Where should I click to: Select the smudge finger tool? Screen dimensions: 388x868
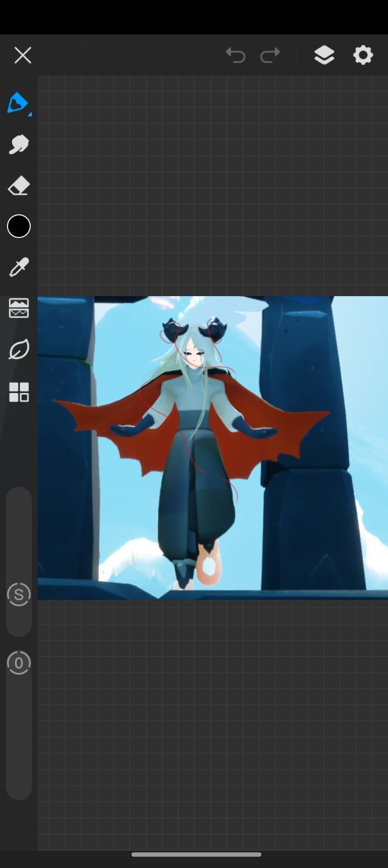pos(18,144)
